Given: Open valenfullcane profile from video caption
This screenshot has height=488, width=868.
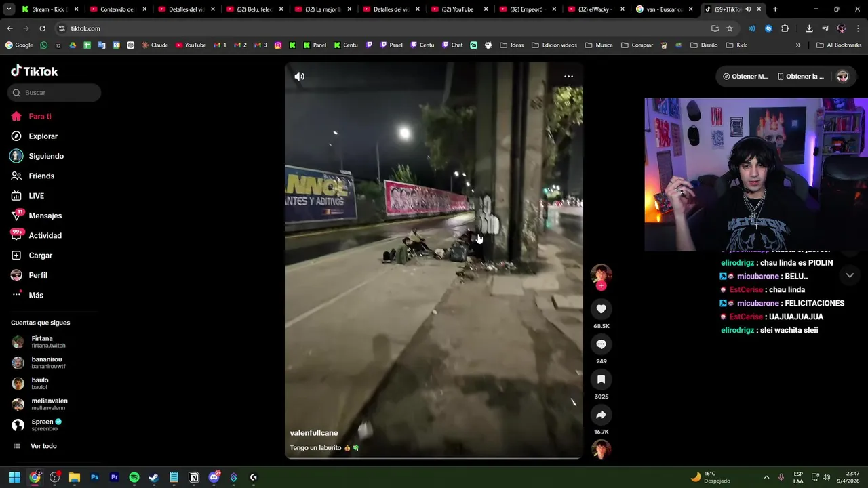Looking at the screenshot, I should [x=314, y=433].
